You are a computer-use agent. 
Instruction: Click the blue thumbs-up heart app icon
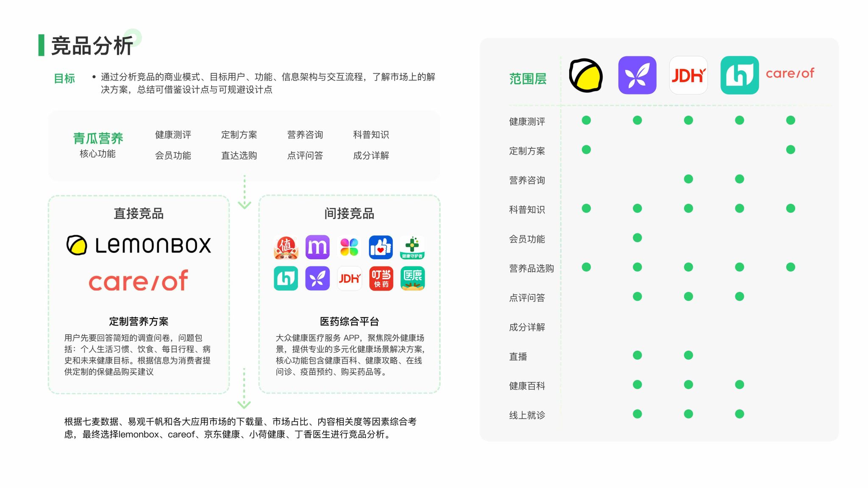coord(381,247)
